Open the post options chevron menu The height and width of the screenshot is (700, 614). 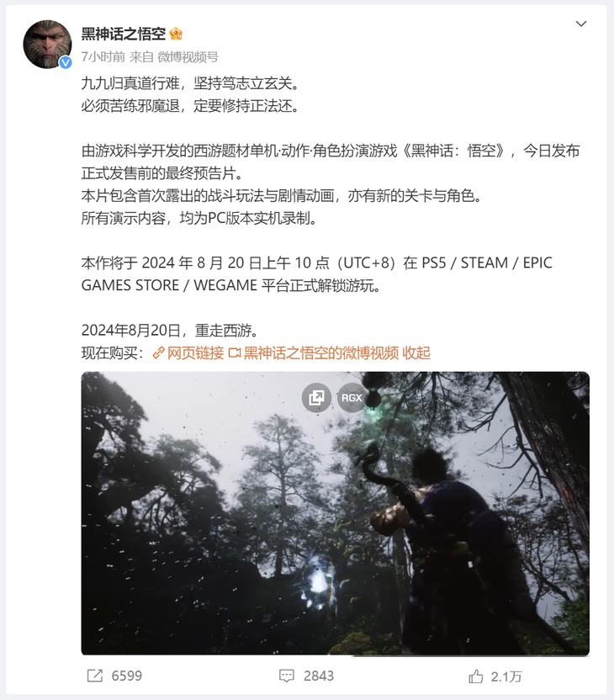point(580,24)
